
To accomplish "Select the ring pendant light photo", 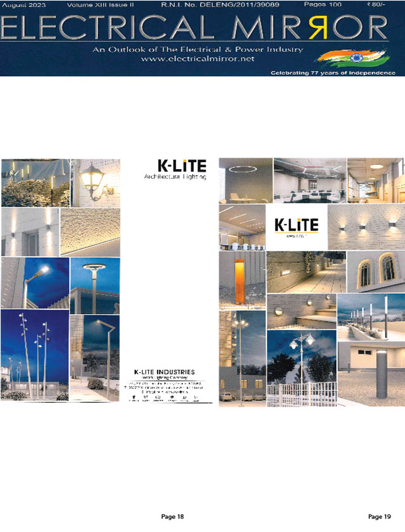I will pos(246,180).
